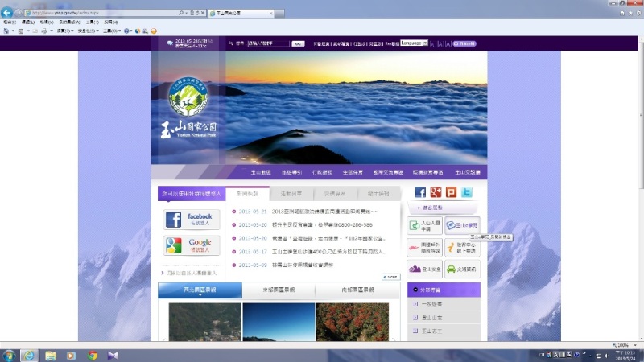Click the largest font size 'A' button
The width and height of the screenshot is (644, 362).
click(x=448, y=43)
